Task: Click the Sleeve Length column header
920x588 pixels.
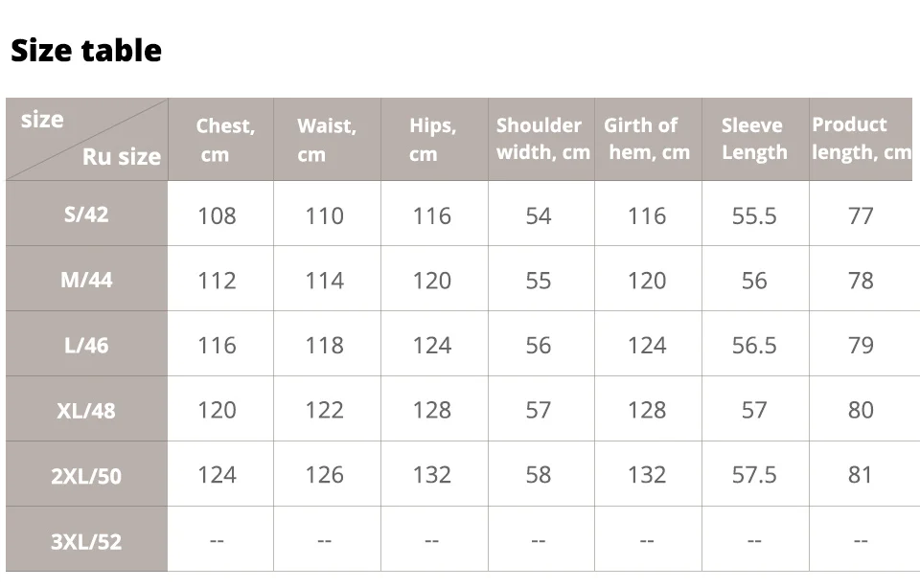Action: [756, 140]
